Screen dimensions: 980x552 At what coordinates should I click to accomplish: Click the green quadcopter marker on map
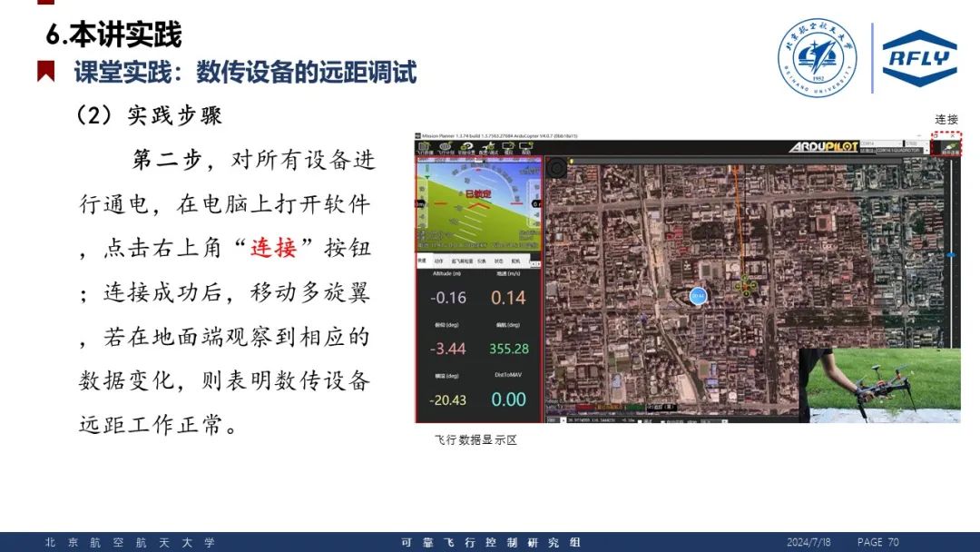coord(746,285)
